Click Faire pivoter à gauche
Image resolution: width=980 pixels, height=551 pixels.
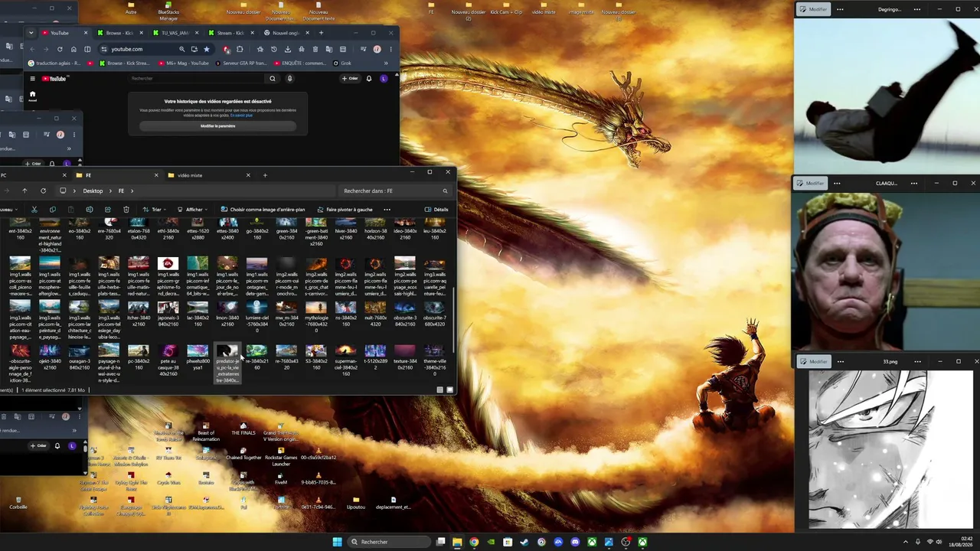(345, 209)
